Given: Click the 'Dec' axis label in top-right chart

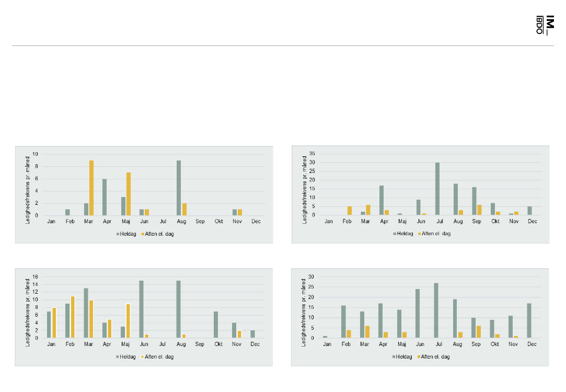Looking at the screenshot, I should pyautogui.click(x=533, y=221).
